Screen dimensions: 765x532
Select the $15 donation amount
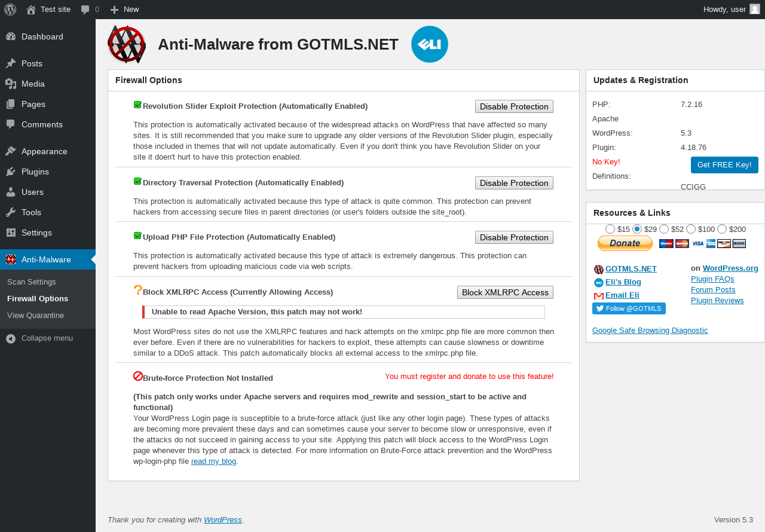pos(610,229)
